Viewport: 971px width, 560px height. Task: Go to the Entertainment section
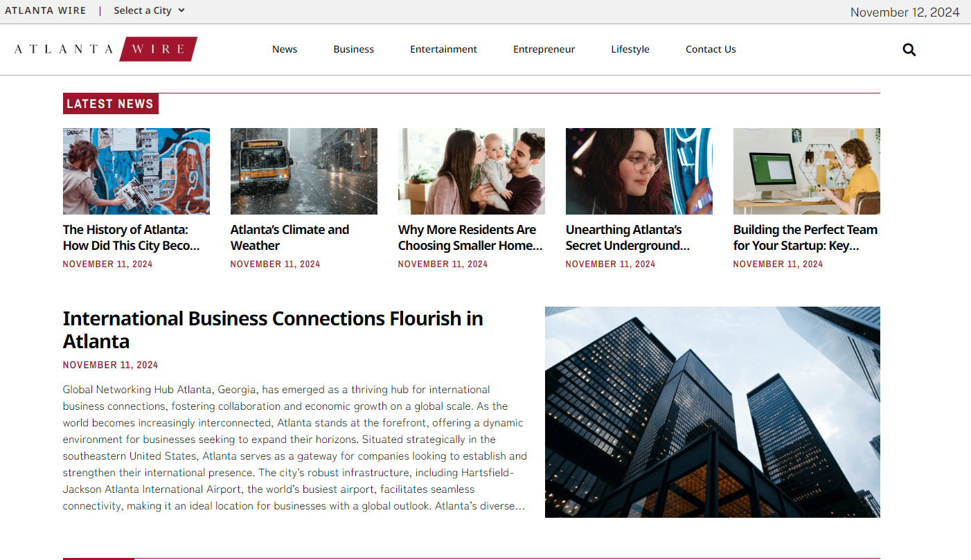coord(443,49)
